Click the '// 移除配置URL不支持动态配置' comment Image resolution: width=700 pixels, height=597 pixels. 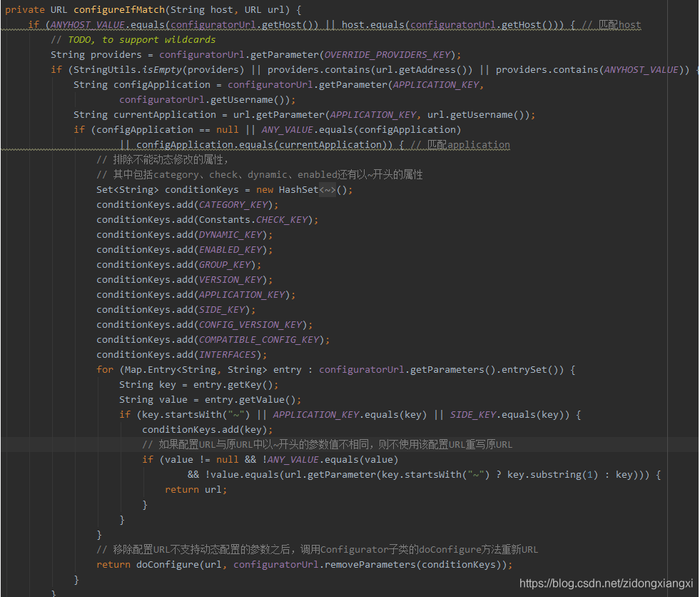[317, 550]
